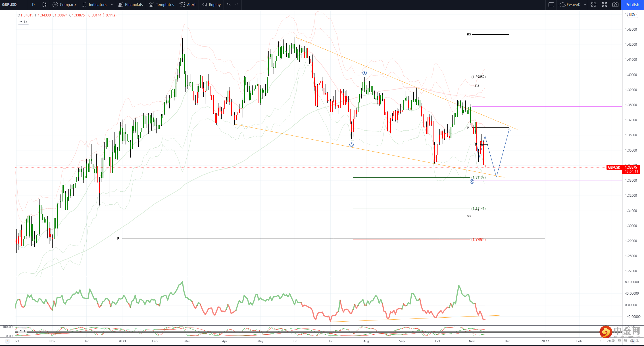Click the timezone Z button at bottom-left
The image size is (644, 346).
pos(8,341)
